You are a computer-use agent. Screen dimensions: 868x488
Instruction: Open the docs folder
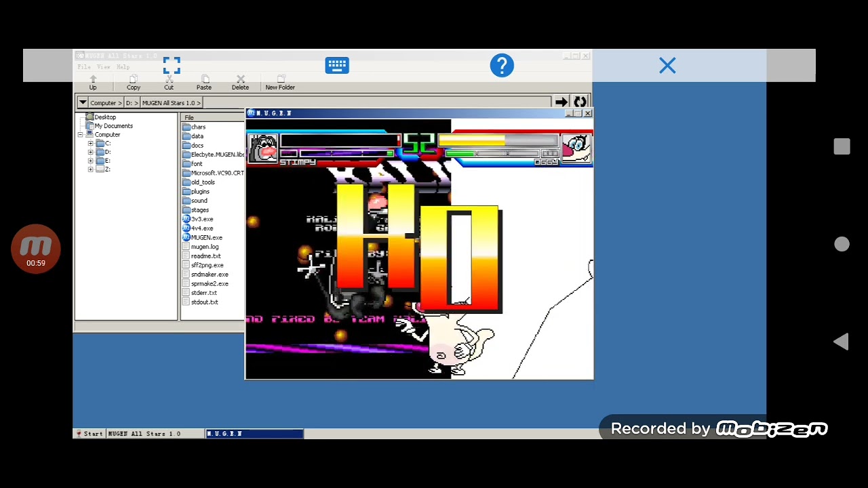[193, 146]
